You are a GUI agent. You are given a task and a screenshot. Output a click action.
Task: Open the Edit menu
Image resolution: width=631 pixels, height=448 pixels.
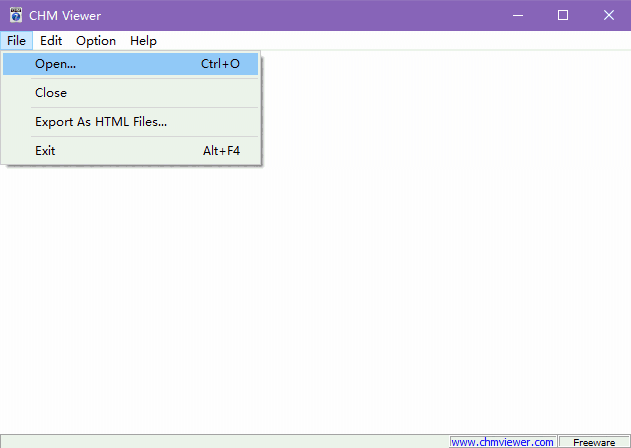tap(51, 41)
